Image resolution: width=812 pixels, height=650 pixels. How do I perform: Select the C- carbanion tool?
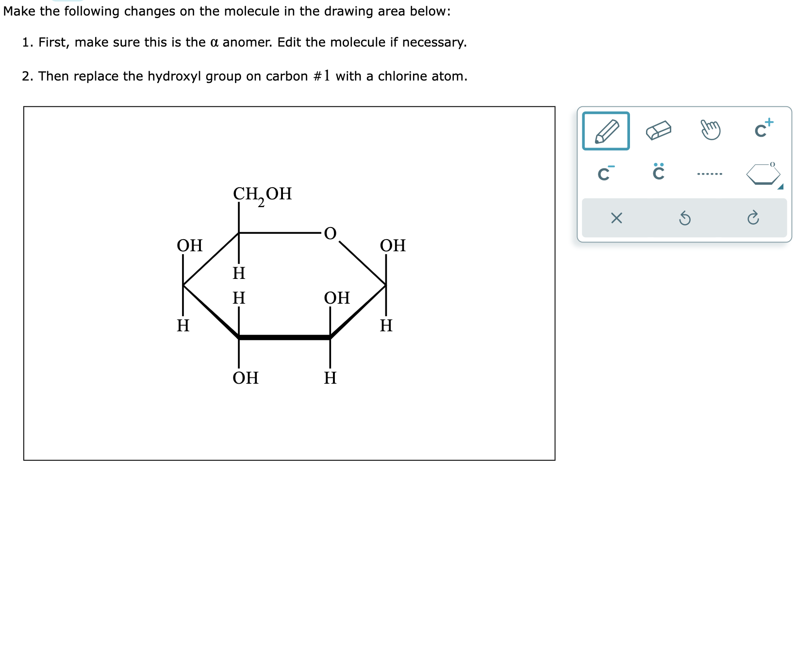point(606,174)
